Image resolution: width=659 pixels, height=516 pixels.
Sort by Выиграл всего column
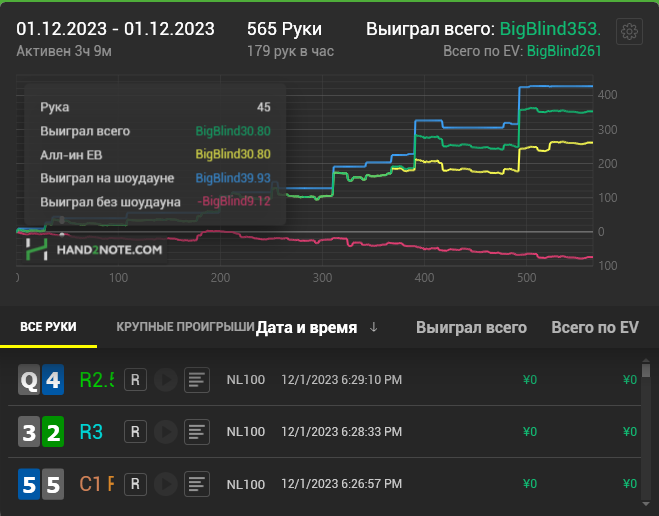tap(471, 327)
